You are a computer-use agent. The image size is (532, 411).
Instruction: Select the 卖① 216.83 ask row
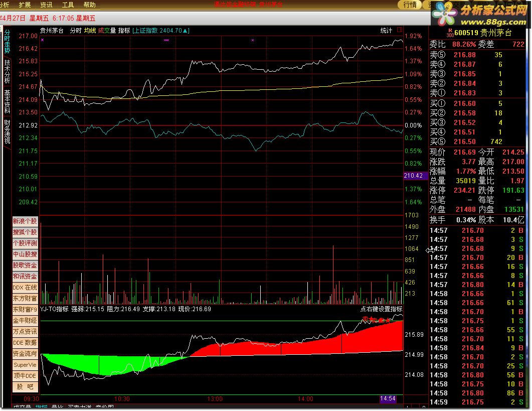(x=477, y=93)
